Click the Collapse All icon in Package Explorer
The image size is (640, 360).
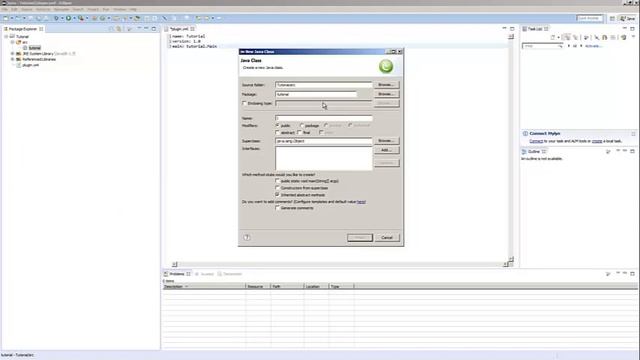tap(111, 29)
